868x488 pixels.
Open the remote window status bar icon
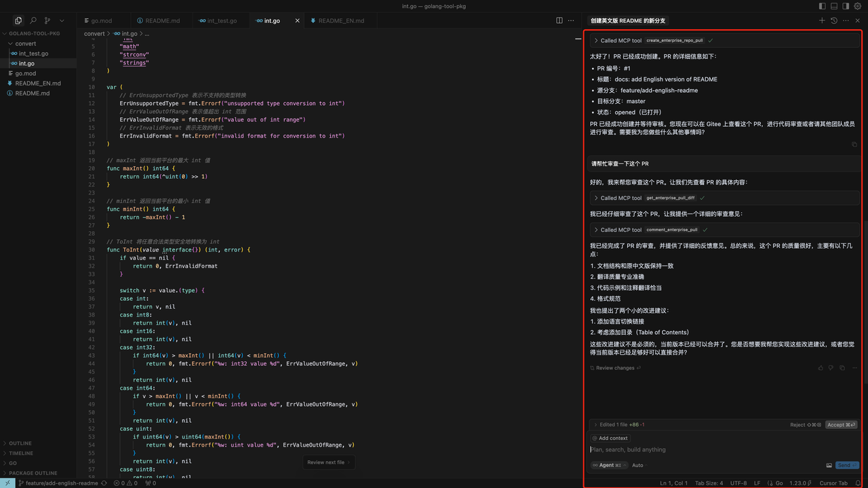[x=7, y=483]
